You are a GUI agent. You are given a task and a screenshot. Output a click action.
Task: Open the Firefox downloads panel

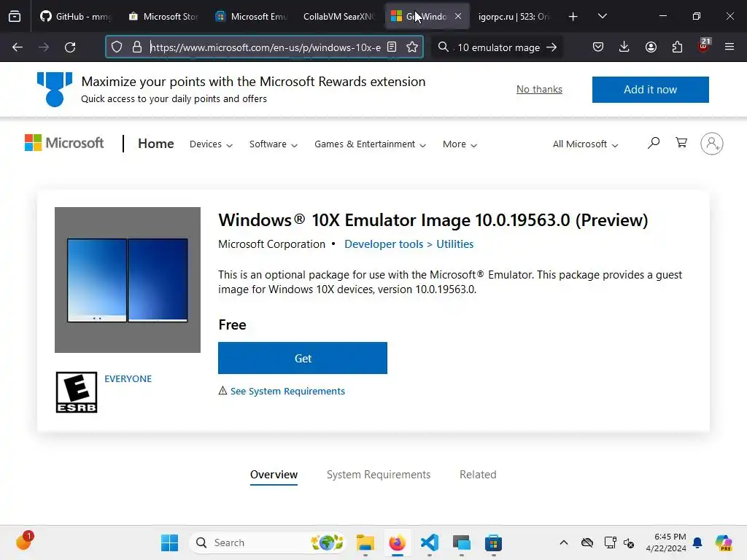click(x=624, y=47)
